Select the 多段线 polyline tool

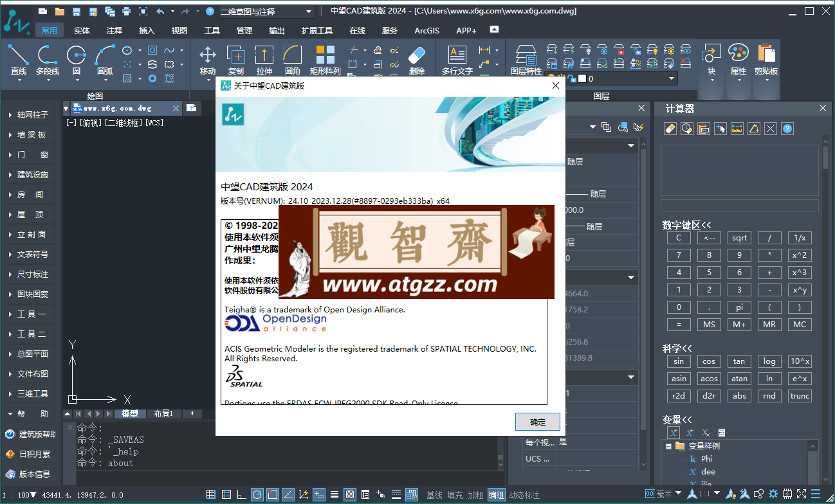48,60
